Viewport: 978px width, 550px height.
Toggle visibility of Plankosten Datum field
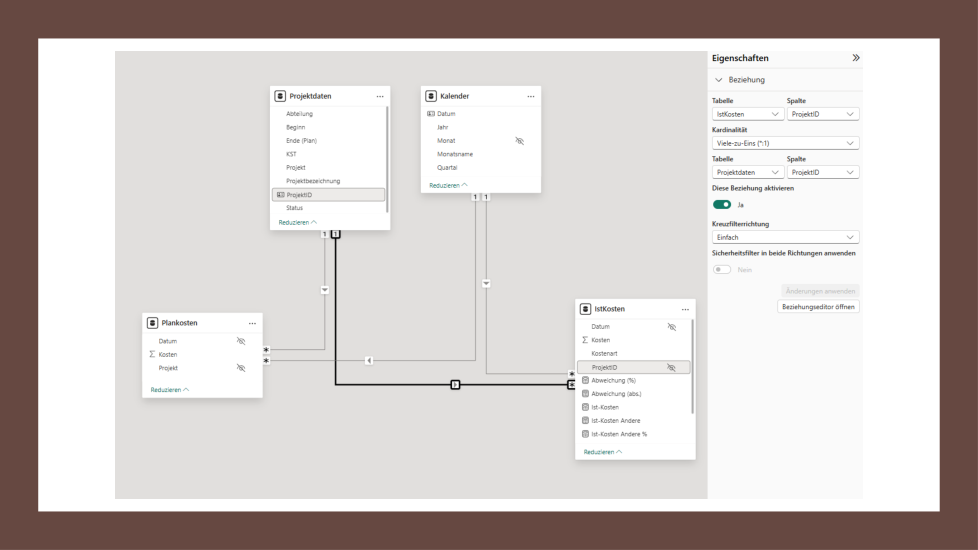coord(240,341)
